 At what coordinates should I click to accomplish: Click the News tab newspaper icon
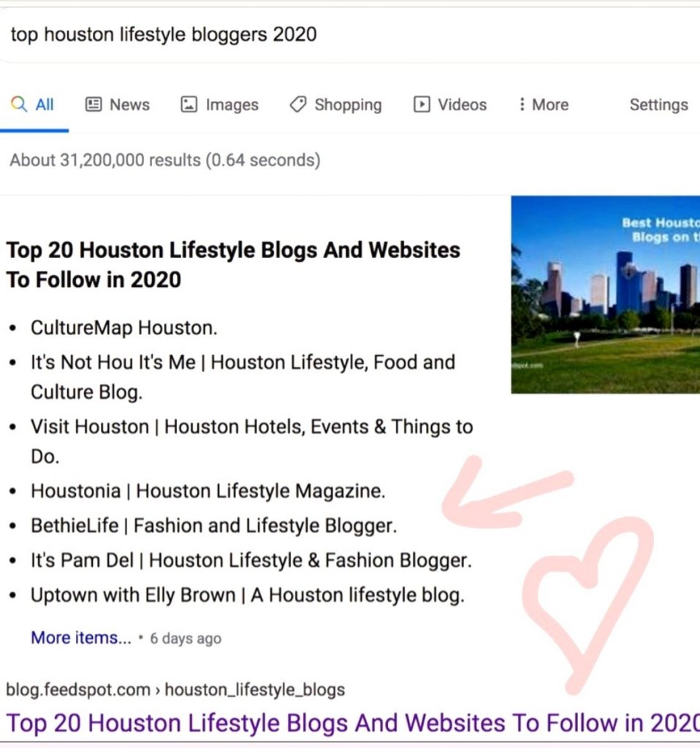click(94, 104)
